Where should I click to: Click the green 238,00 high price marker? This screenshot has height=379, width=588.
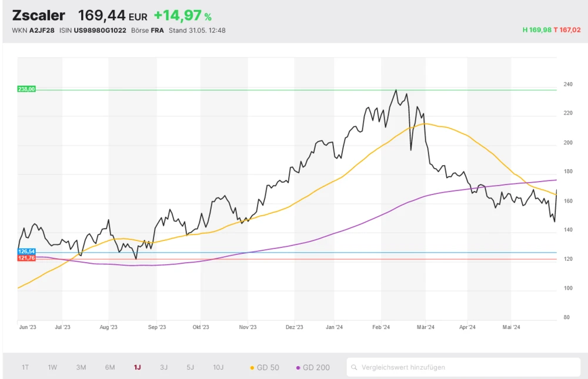pyautogui.click(x=27, y=89)
